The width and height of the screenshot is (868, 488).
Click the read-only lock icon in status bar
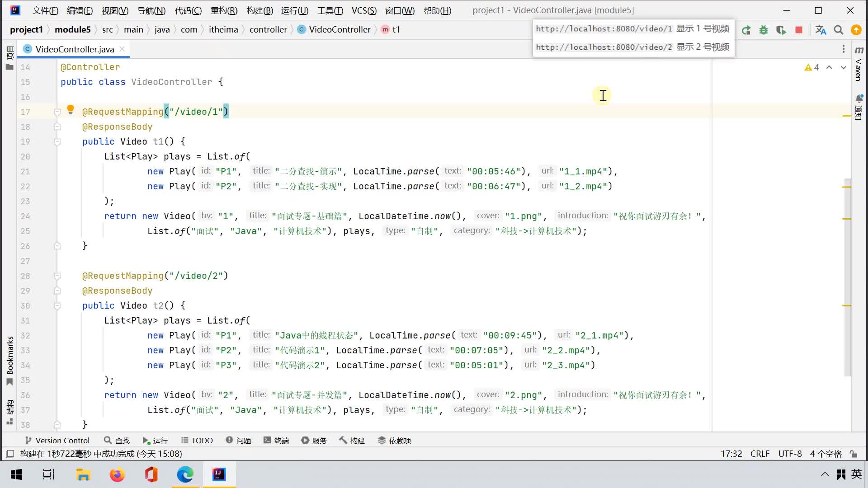(854, 454)
